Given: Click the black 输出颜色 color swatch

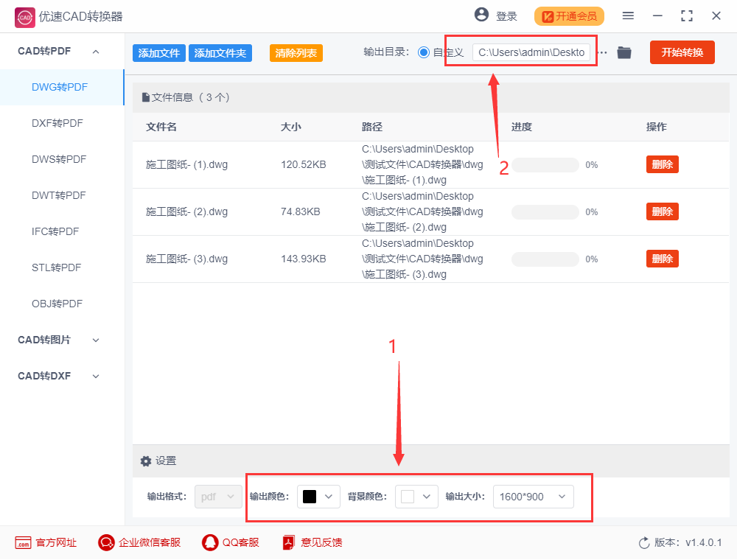Looking at the screenshot, I should pyautogui.click(x=310, y=497).
